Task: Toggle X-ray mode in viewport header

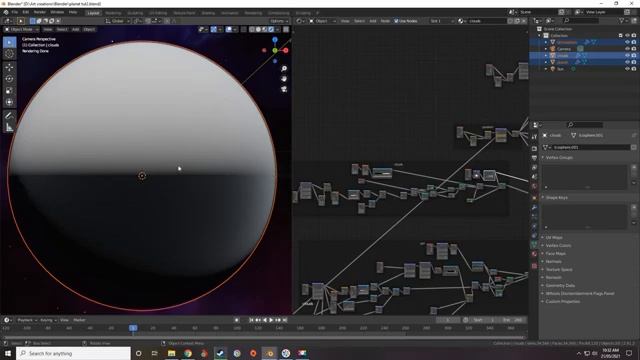Action: click(x=244, y=29)
